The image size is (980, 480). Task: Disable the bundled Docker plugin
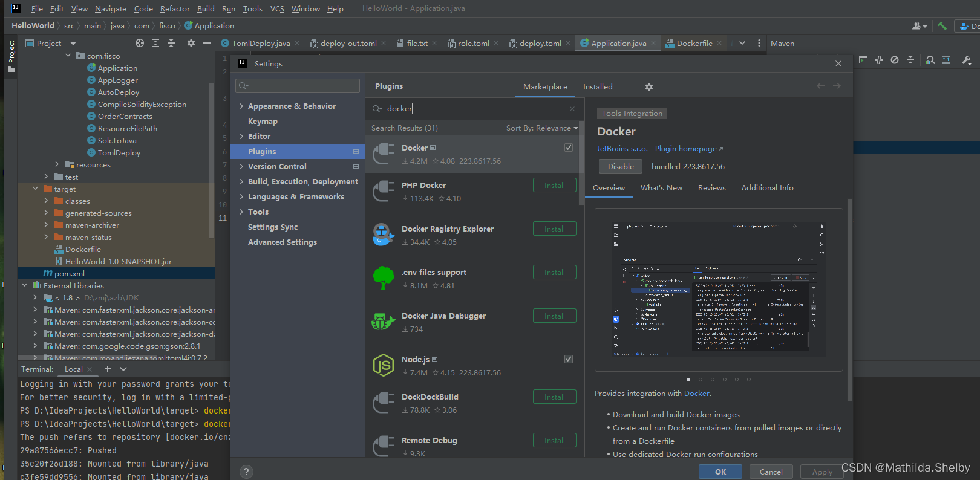[x=621, y=167]
